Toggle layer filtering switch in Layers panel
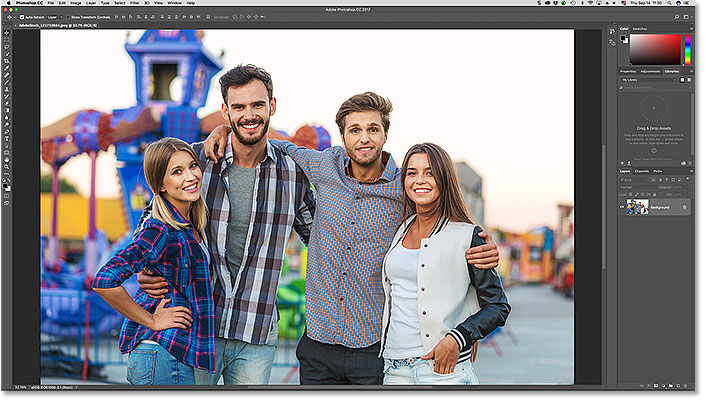The height and width of the screenshot is (400, 705). pos(688,180)
